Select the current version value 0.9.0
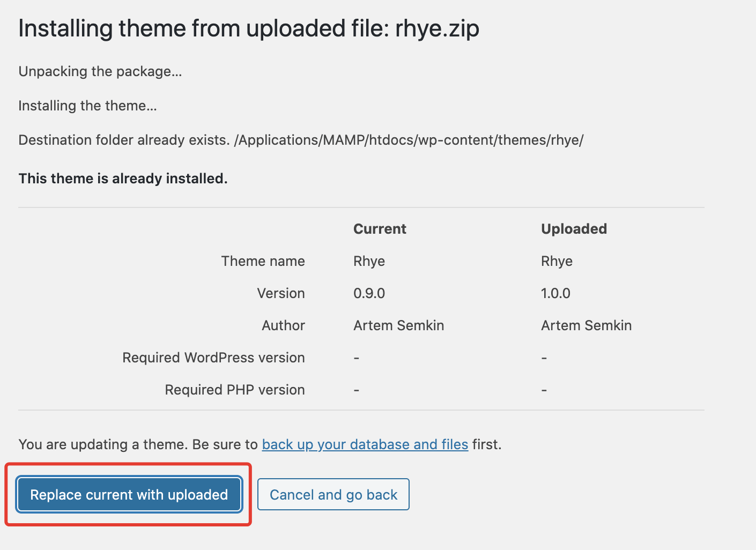The image size is (756, 550). click(369, 293)
